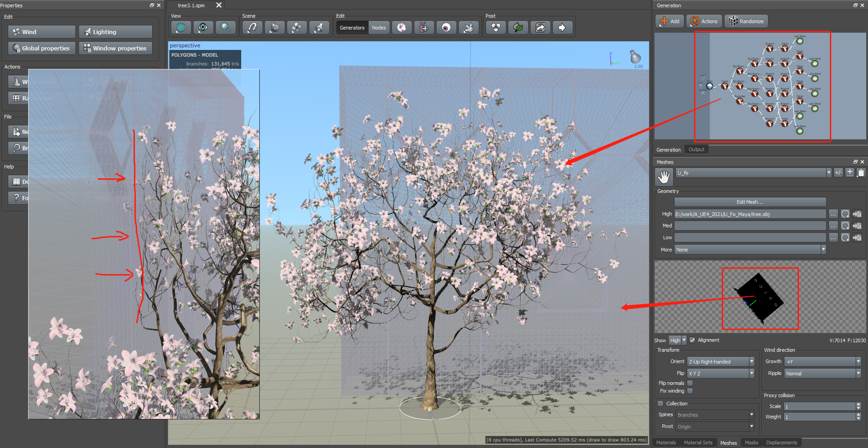Click the plus/minus mesh button

[838, 172]
